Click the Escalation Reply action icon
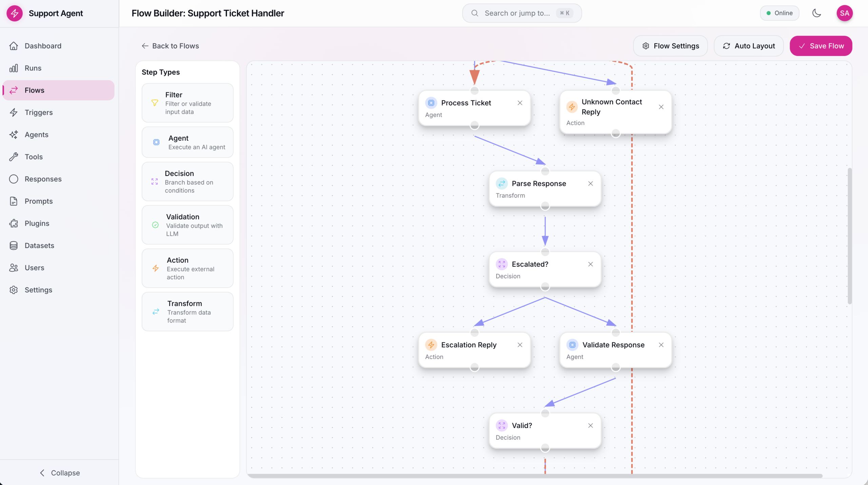Screen dimensions: 868x485 pyautogui.click(x=431, y=345)
